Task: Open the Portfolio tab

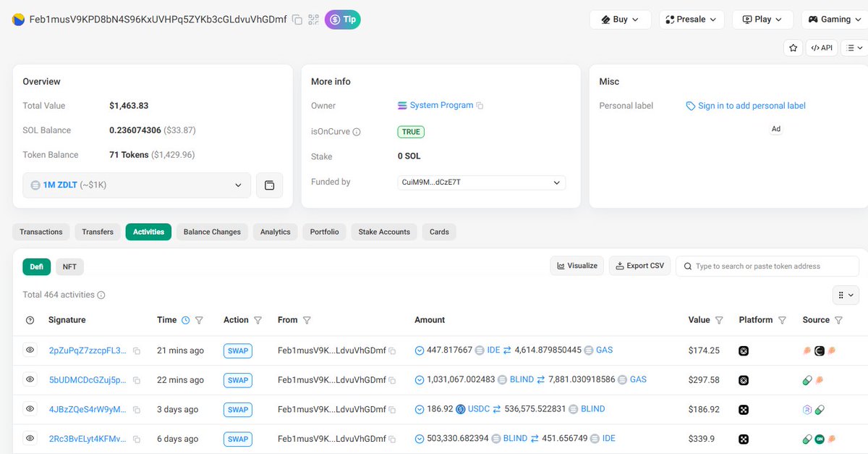Action: tap(324, 232)
